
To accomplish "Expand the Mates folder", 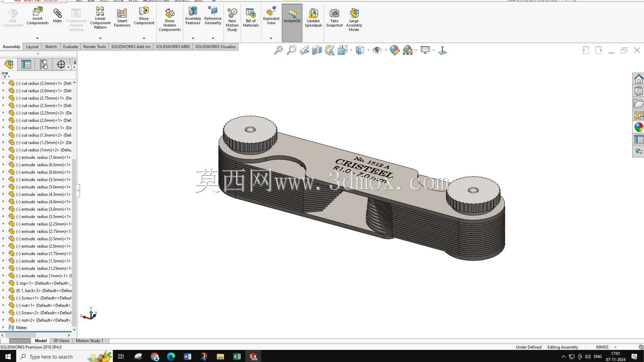I will click(x=3, y=327).
